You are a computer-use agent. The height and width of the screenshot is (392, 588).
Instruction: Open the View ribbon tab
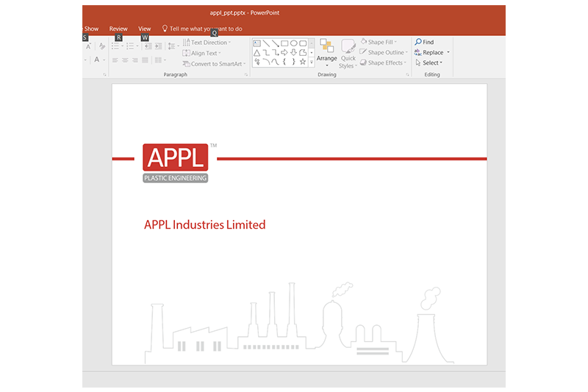point(144,29)
